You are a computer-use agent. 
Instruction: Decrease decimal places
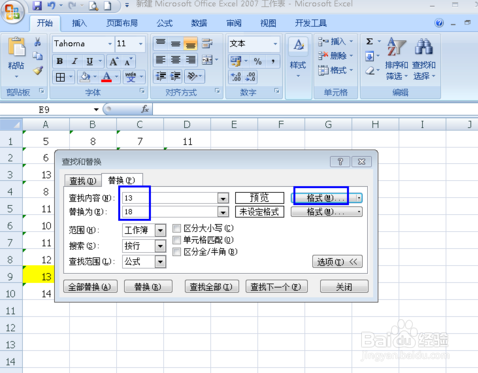point(251,77)
